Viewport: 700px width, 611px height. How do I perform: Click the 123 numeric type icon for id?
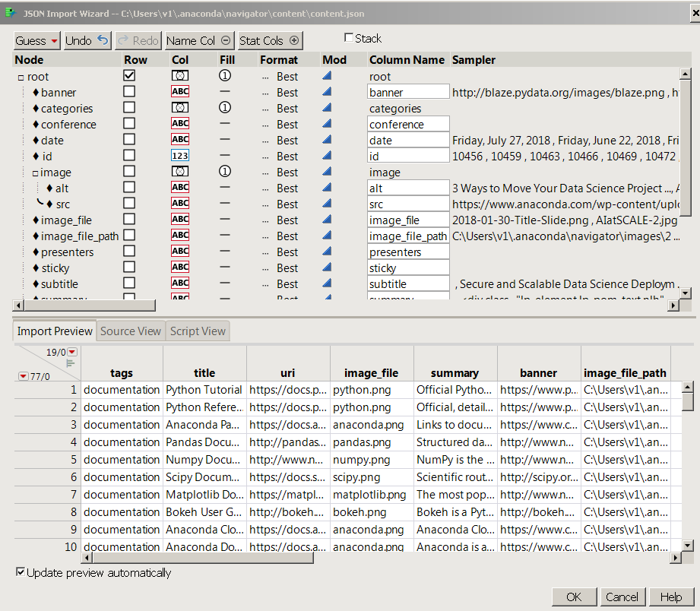180,156
